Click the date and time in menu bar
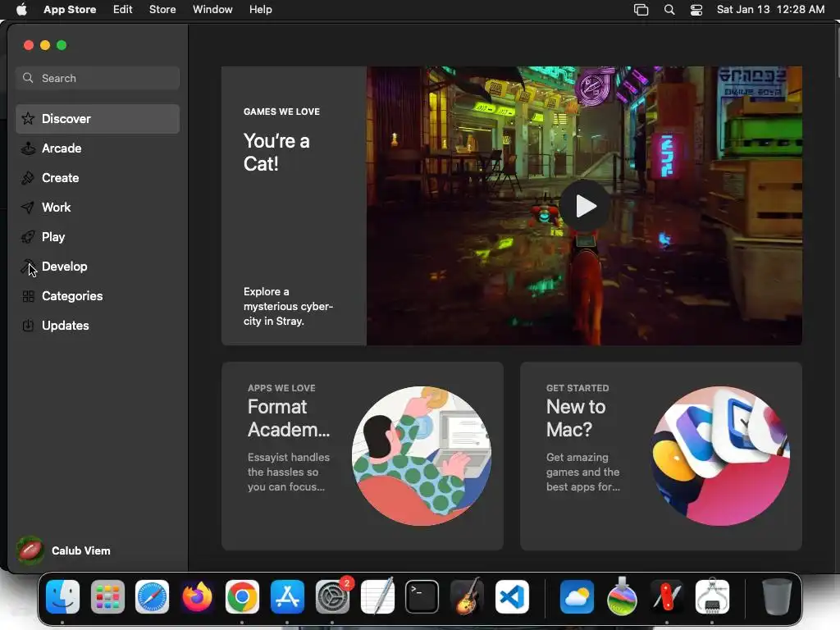Screen dimensions: 840x630 pyautogui.click(x=770, y=10)
